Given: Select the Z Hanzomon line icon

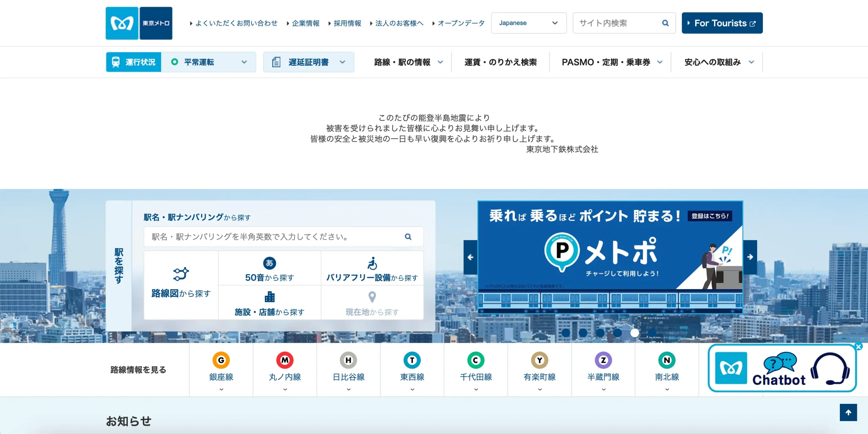Looking at the screenshot, I should [x=603, y=360].
